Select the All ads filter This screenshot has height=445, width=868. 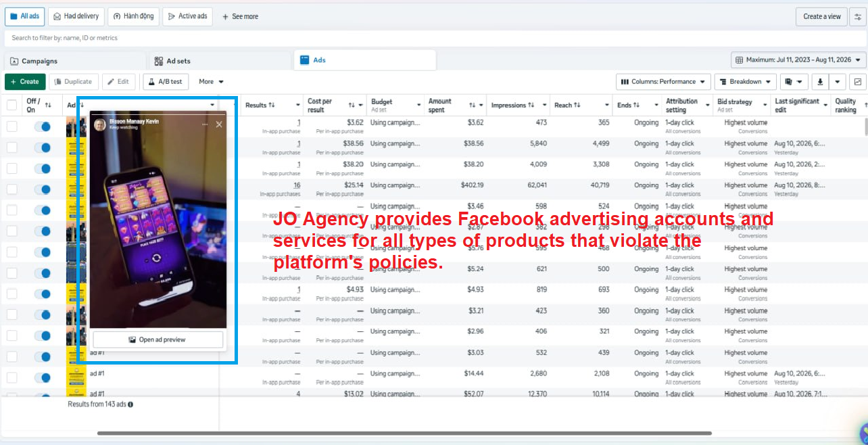[x=25, y=16]
